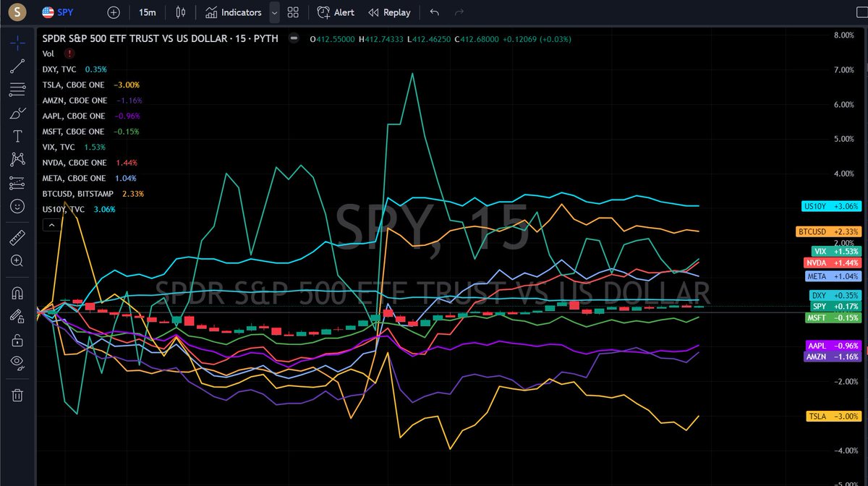
Task: Click the BTCUSD +2.33% price label
Action: click(x=829, y=231)
